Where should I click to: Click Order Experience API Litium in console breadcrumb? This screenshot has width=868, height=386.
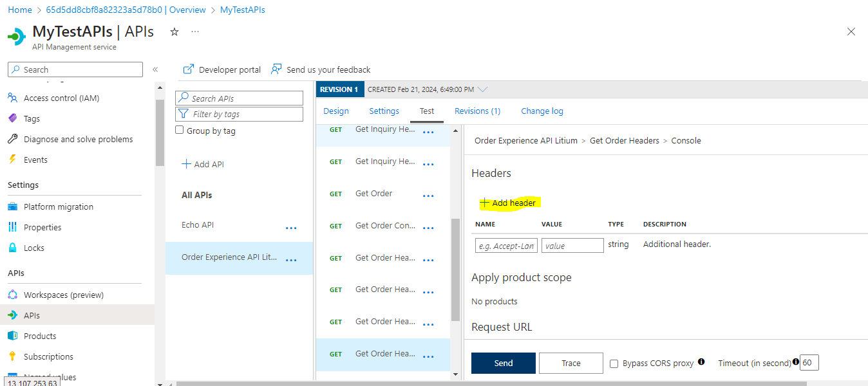coord(526,140)
